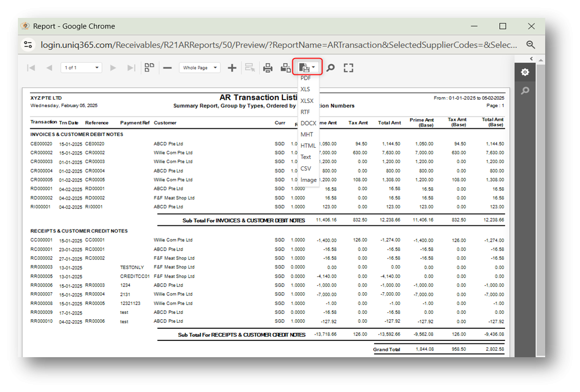
Task: Open the side panel search tab
Action: coord(525,91)
